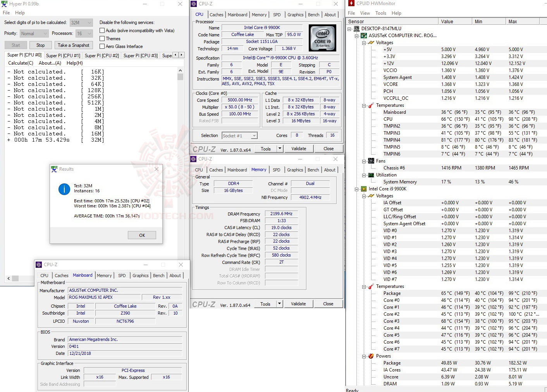Click the Stop button in Hyper PI

(41, 45)
